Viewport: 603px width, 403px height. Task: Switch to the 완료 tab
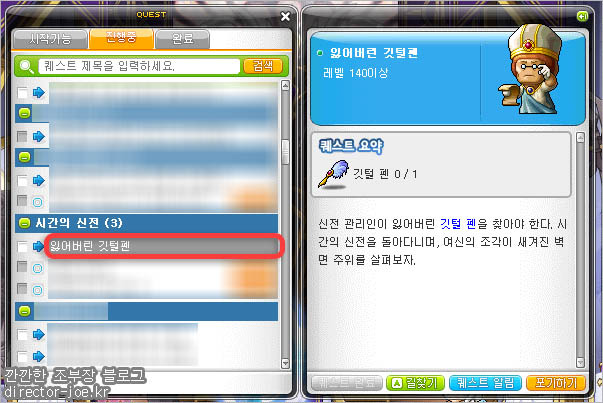tap(182, 39)
